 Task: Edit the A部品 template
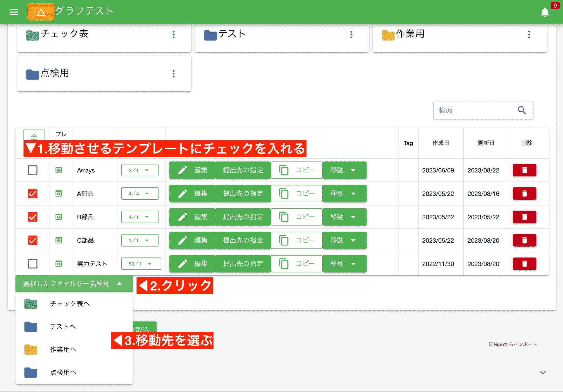point(192,193)
